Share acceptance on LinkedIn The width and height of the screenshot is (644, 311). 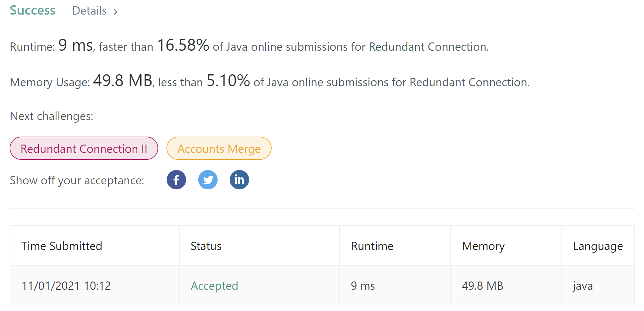pyautogui.click(x=239, y=180)
